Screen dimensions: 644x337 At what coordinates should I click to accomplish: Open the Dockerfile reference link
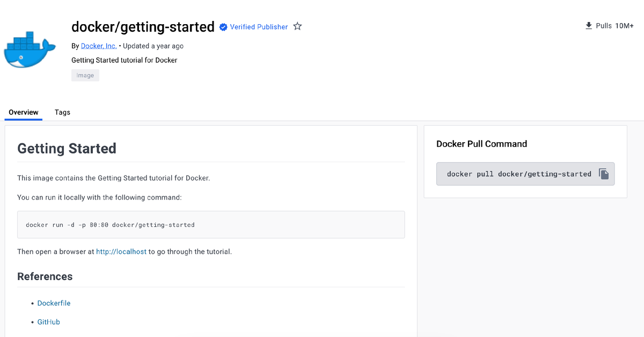point(54,303)
